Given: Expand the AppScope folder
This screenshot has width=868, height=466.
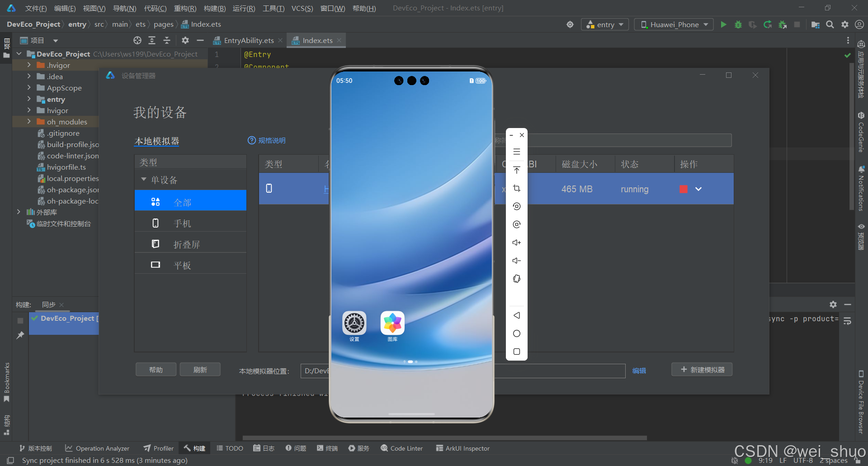Looking at the screenshot, I should [29, 88].
